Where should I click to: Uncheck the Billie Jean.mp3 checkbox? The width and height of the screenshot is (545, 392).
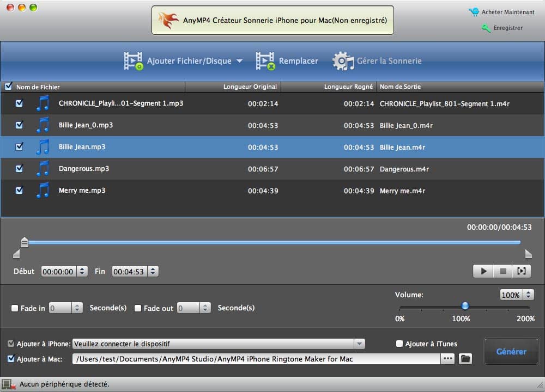[19, 146]
